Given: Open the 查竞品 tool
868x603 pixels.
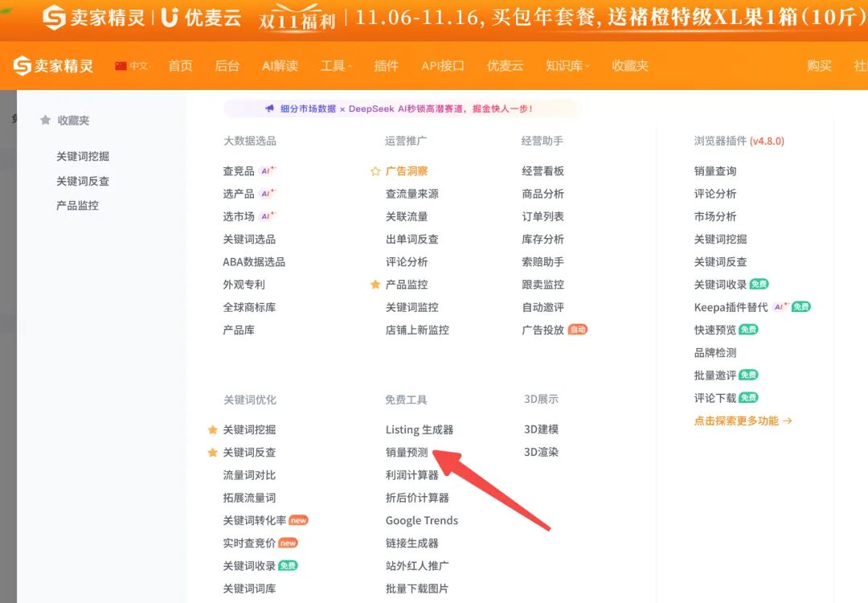Looking at the screenshot, I should point(239,171).
